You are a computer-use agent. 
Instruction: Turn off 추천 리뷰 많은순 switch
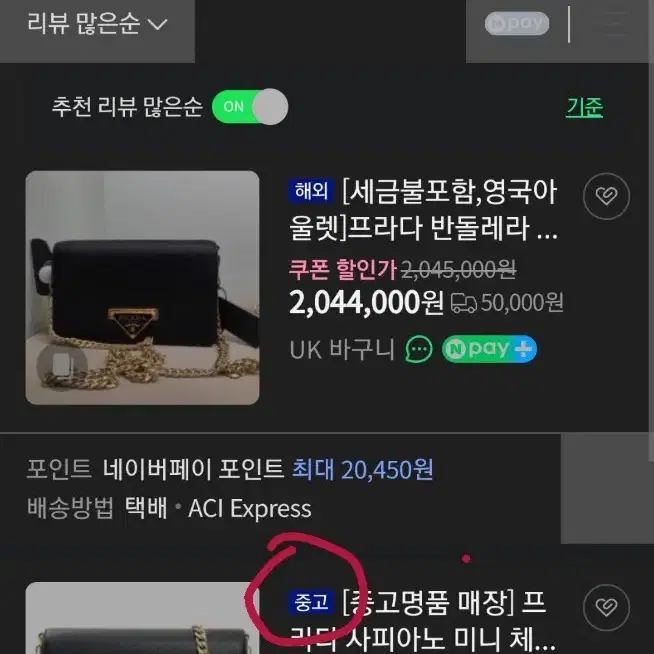click(x=250, y=107)
